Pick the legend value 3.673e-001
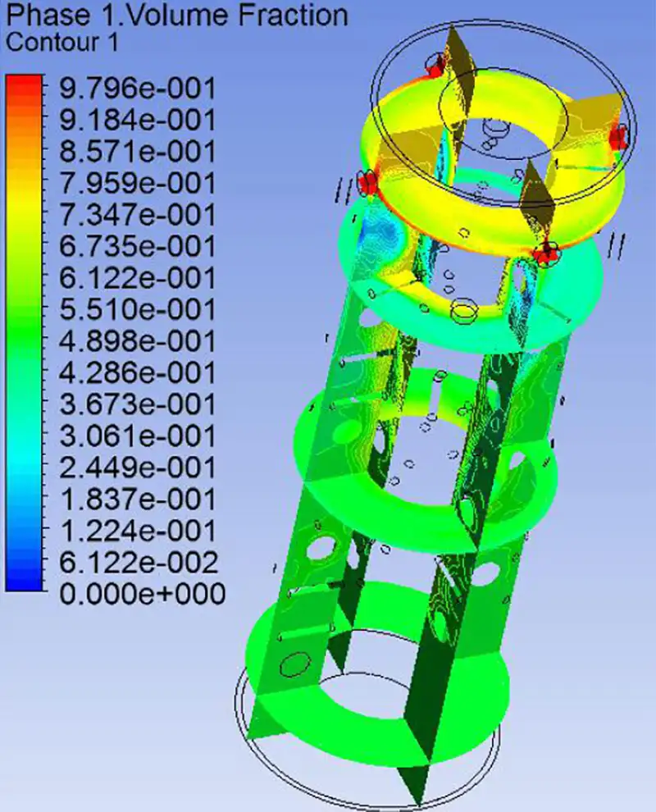656x812 pixels. coord(137,404)
